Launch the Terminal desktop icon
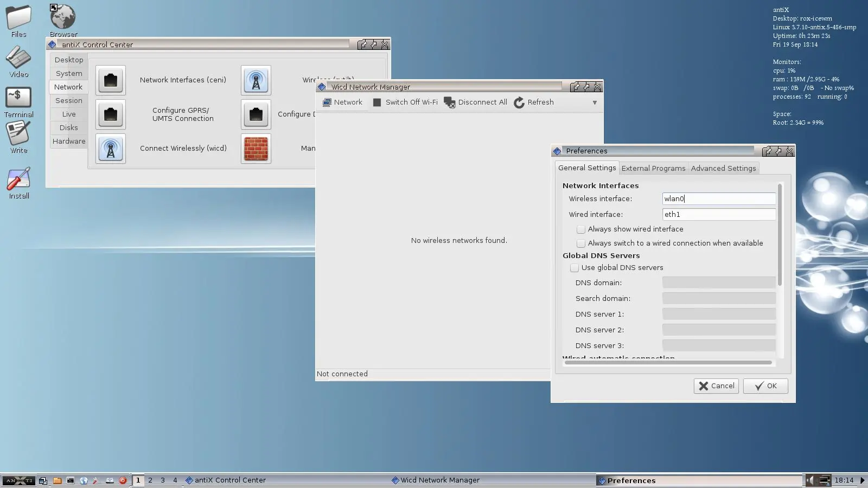868x488 pixels. point(18,102)
